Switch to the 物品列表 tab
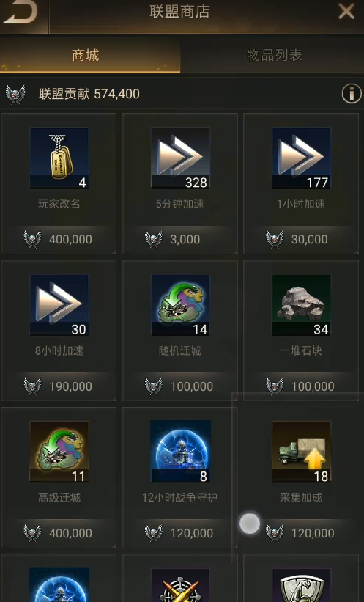 273,55
